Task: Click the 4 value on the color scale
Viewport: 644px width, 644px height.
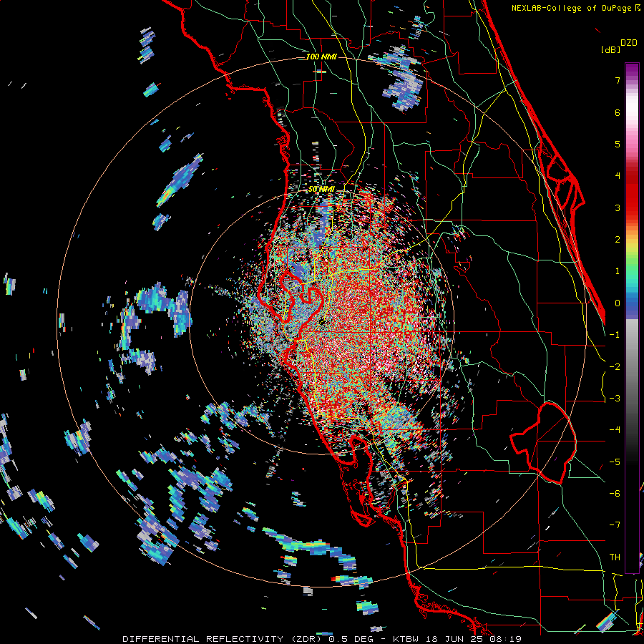Action: pyautogui.click(x=618, y=176)
